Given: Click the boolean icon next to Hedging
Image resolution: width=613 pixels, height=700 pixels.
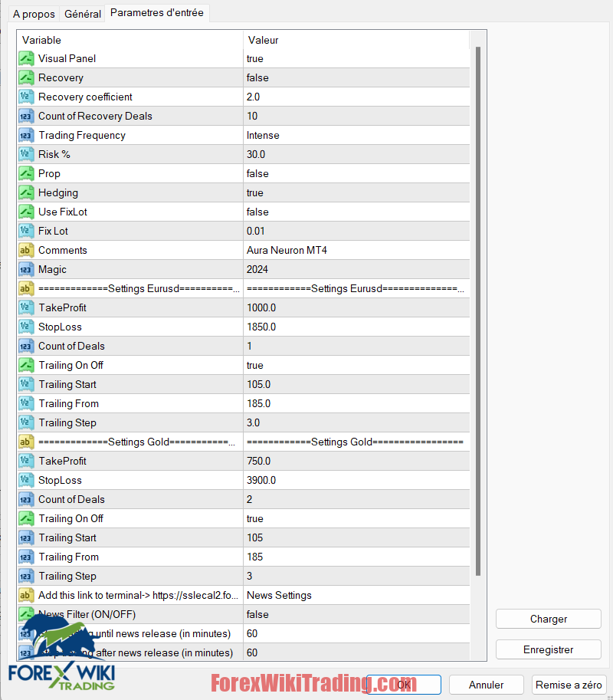Looking at the screenshot, I should (x=26, y=192).
